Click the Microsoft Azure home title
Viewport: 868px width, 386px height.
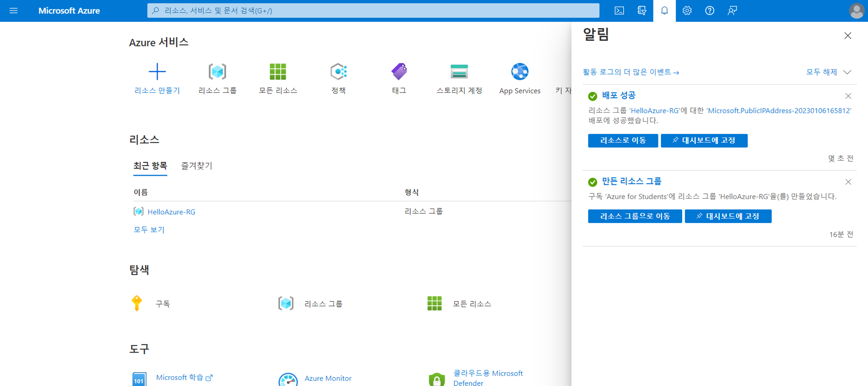click(69, 10)
